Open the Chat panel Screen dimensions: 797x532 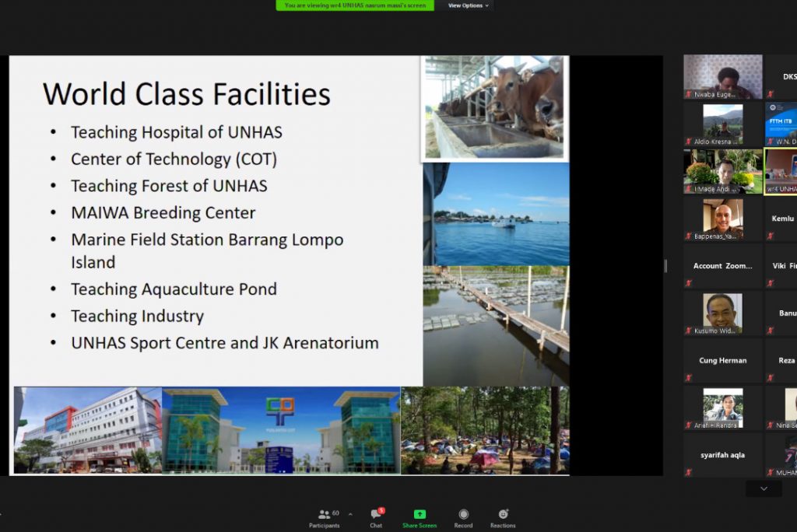376,516
